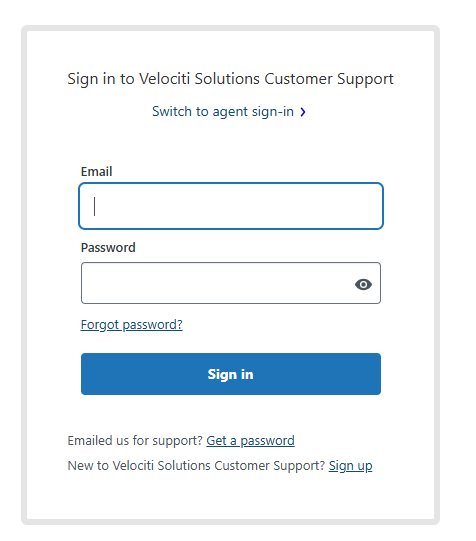Click the chevron arrow beside agent sign-in
Viewport: 476px width, 541px height.
point(303,112)
